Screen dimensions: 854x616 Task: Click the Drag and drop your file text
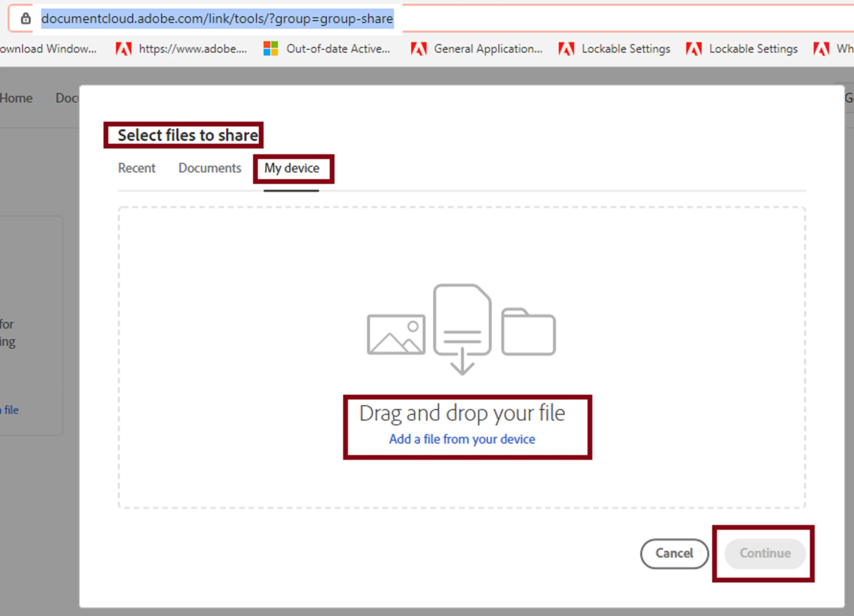pyautogui.click(x=462, y=413)
